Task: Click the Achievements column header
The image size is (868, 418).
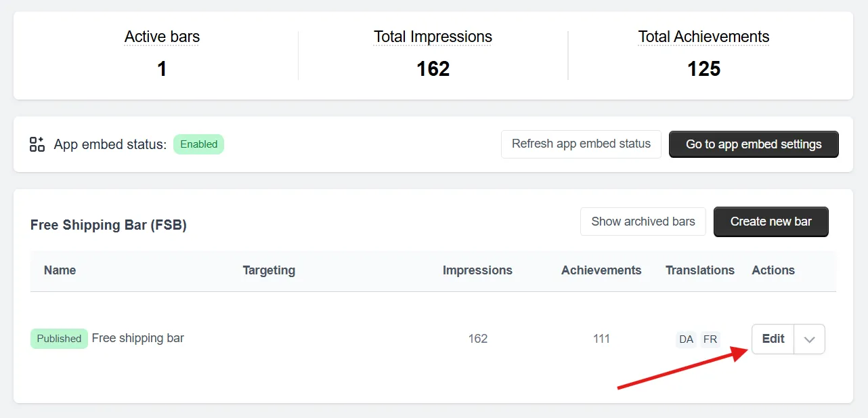Action: [x=601, y=270]
